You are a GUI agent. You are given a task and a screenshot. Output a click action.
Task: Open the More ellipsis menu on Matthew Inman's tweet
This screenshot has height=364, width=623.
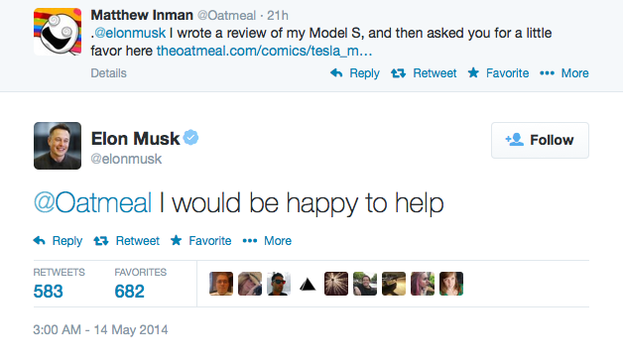click(x=548, y=73)
